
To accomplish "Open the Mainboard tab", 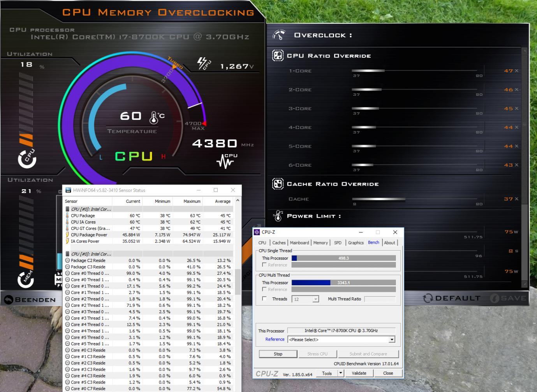I will [299, 243].
